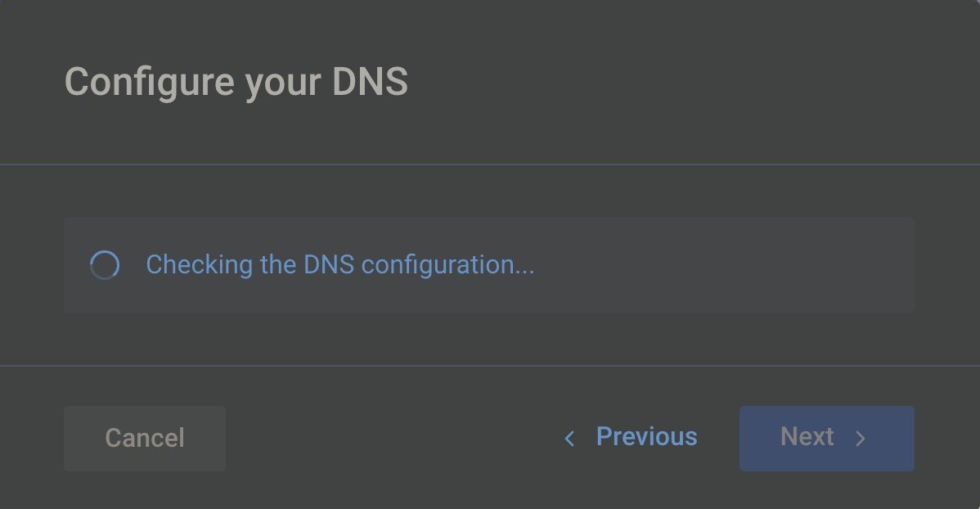Image resolution: width=980 pixels, height=509 pixels.
Task: Select the circular progress indicator
Action: point(105,265)
